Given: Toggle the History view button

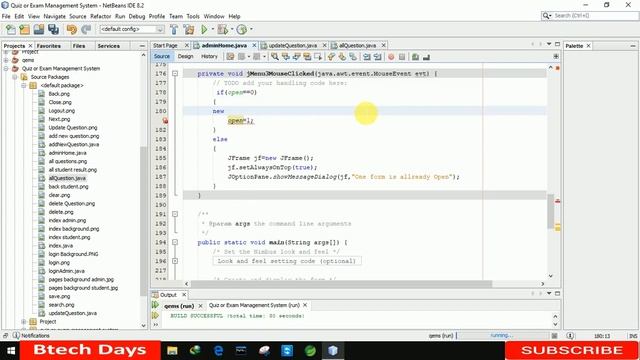Looking at the screenshot, I should click(x=209, y=56).
